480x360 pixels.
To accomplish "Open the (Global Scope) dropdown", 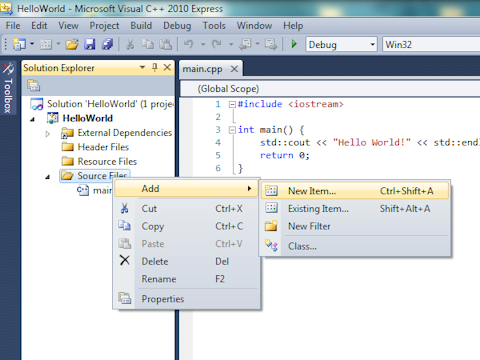I will (330, 89).
